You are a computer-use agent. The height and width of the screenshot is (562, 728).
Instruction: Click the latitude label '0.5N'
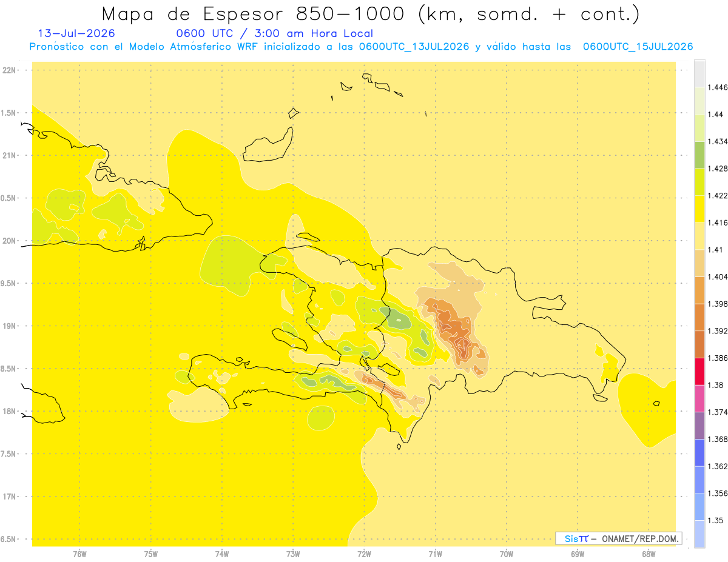click(9, 198)
